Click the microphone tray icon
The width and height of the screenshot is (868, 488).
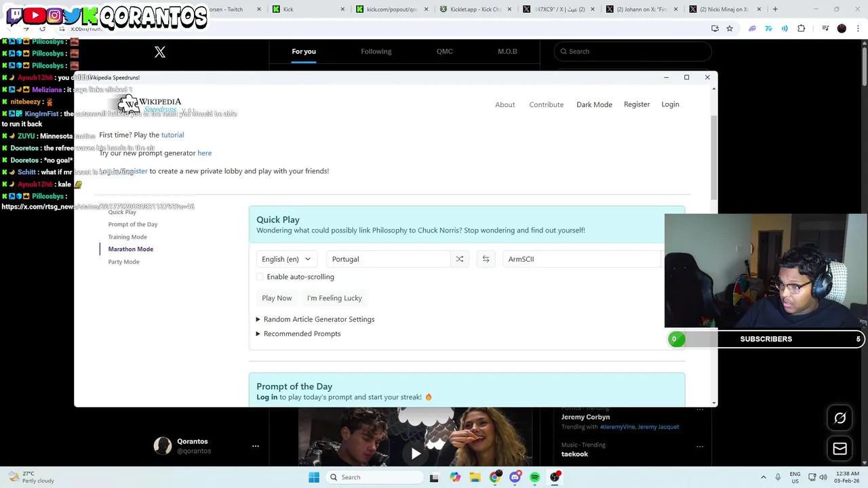778,477
